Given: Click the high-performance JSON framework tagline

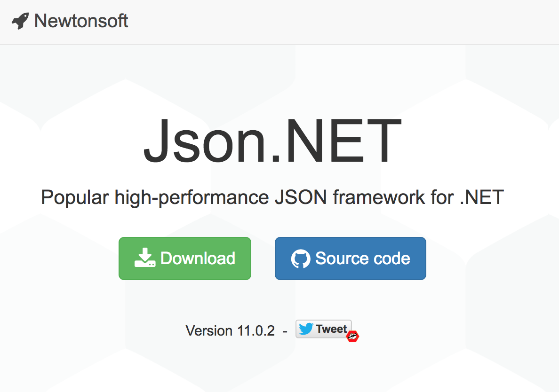Looking at the screenshot, I should 272,197.
